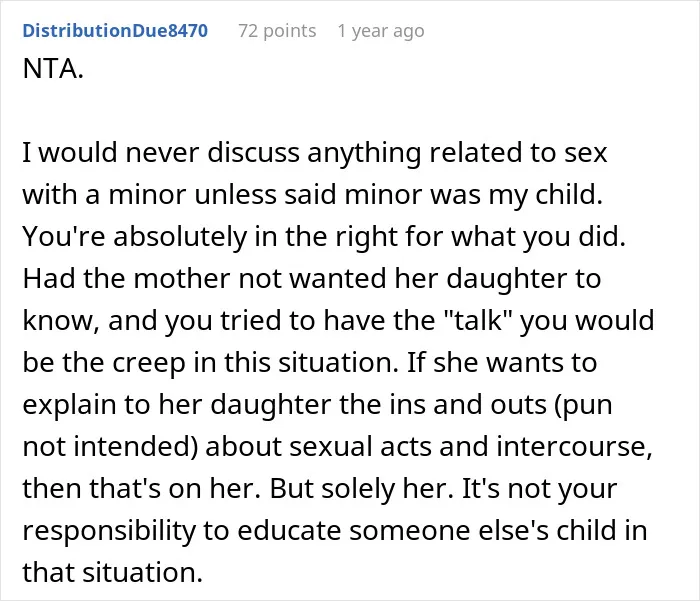
Task: Click the line starting 'I would never discuss'
Action: tap(315, 153)
